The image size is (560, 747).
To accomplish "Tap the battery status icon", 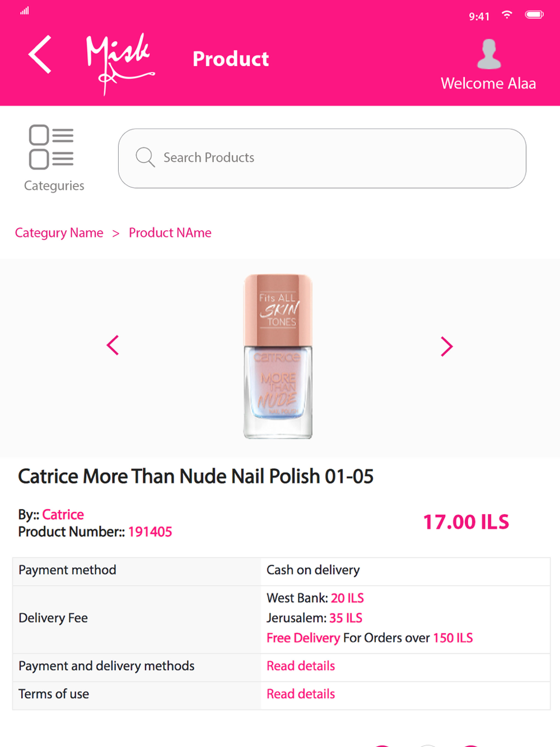I will (534, 15).
